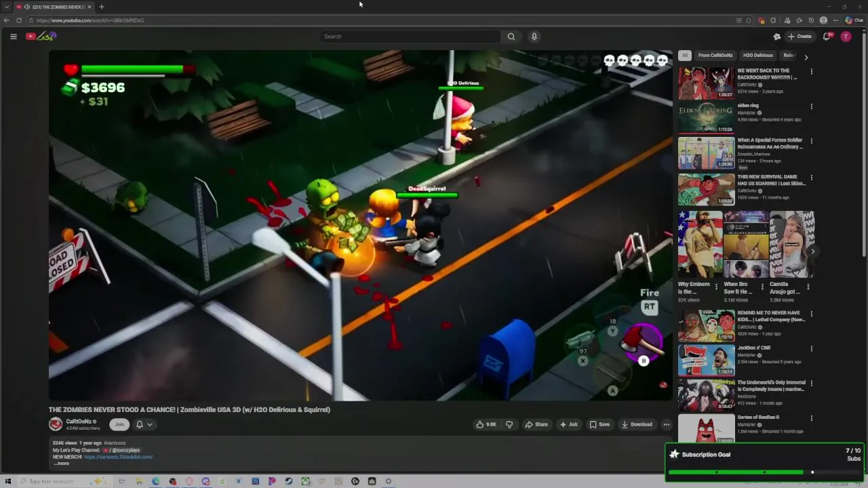Open When Bro Saw It short
Screen dimensions: 868x488
coord(746,244)
